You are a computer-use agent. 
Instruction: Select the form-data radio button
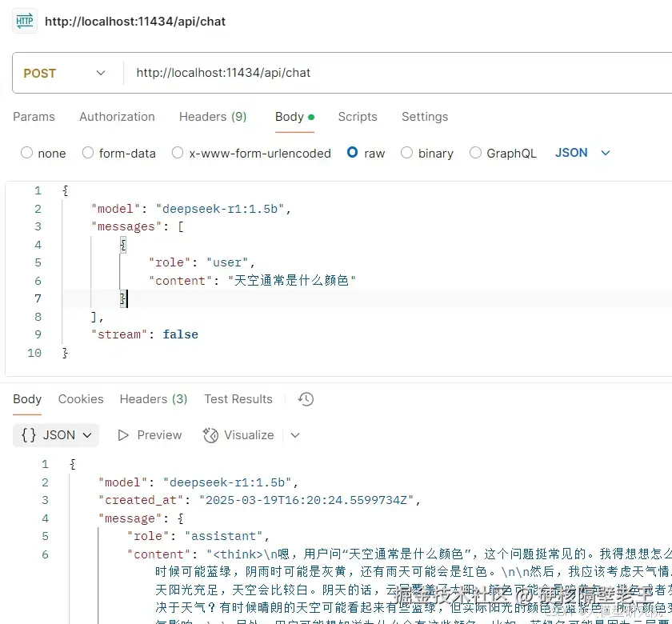(88, 153)
